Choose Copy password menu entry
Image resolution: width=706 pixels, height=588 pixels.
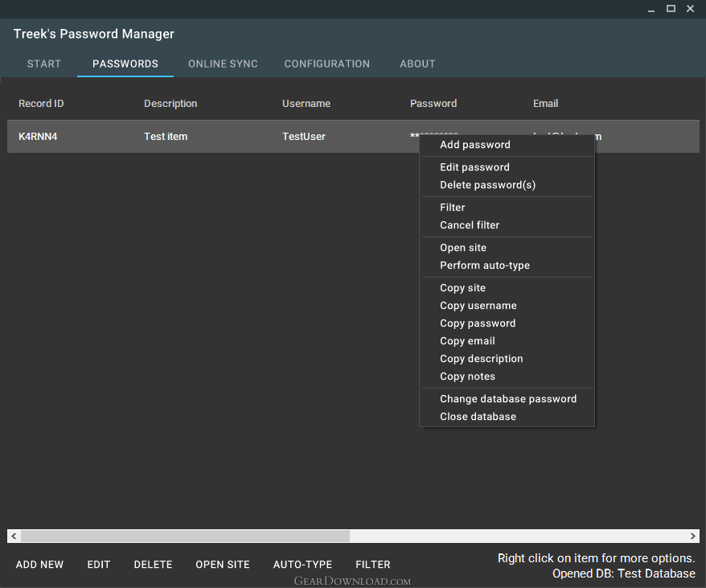507,323
